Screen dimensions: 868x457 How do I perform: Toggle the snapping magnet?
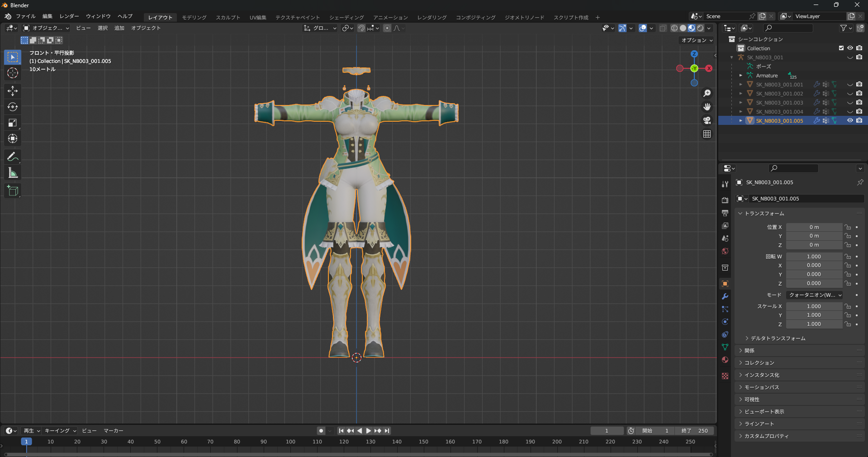coord(361,28)
